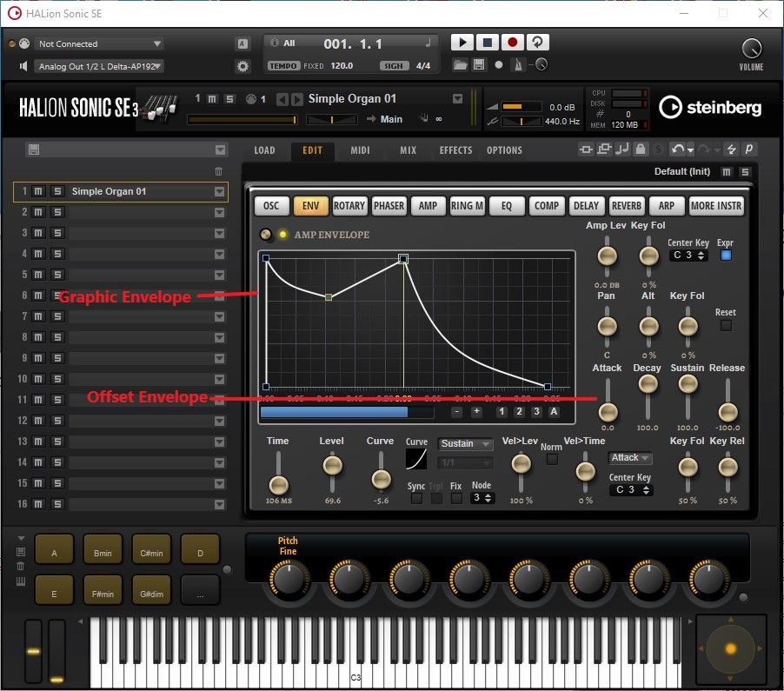Start playback with the Play button
This screenshot has width=784, height=691.
[462, 43]
